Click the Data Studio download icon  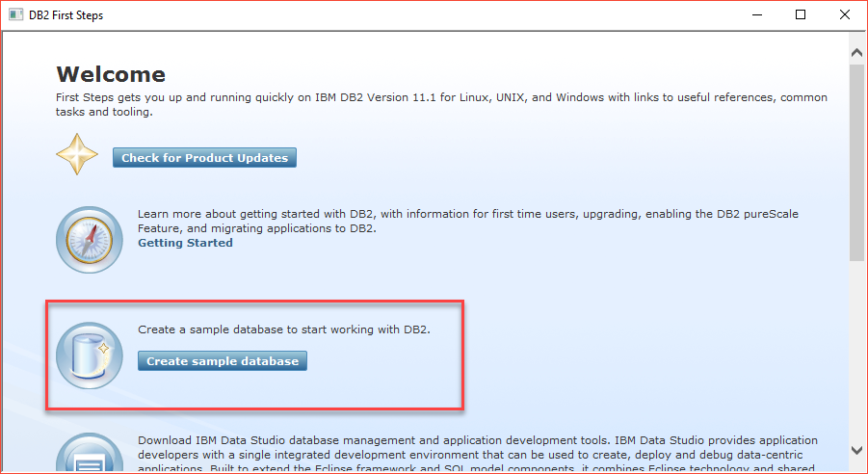(x=90, y=454)
